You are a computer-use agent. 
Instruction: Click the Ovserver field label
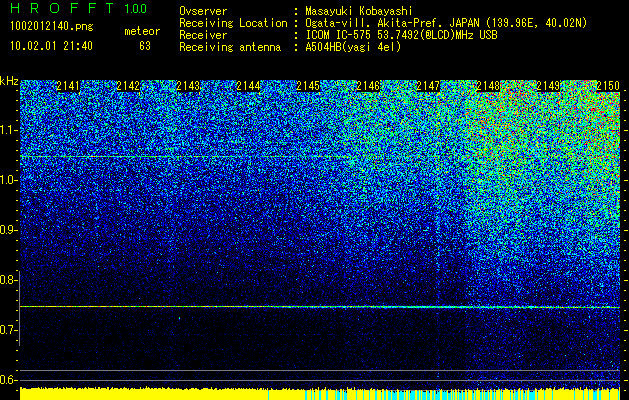pyautogui.click(x=203, y=12)
